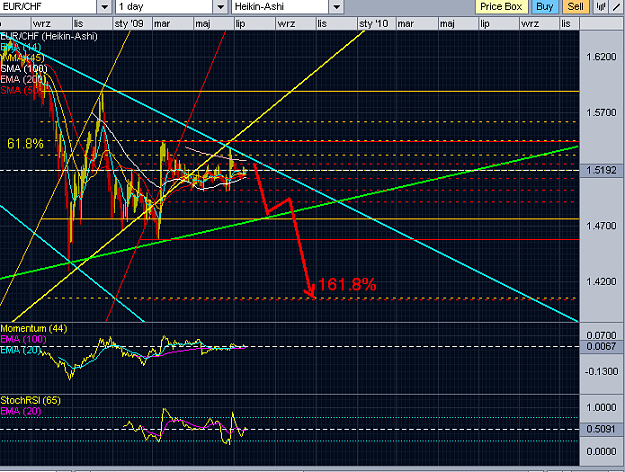
Task: Click the 0.0700 Momentum axis label
Action: pyautogui.click(x=601, y=335)
